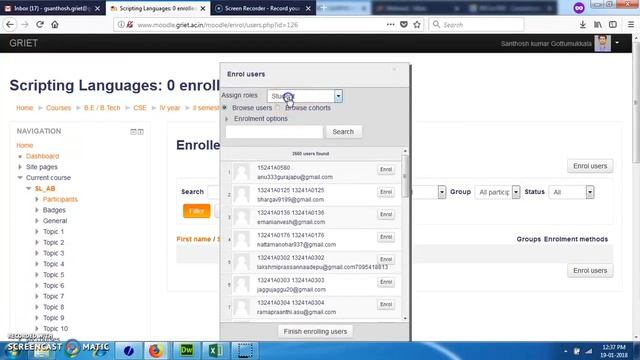Launch Firefox from the Windows taskbar

pos(156,351)
